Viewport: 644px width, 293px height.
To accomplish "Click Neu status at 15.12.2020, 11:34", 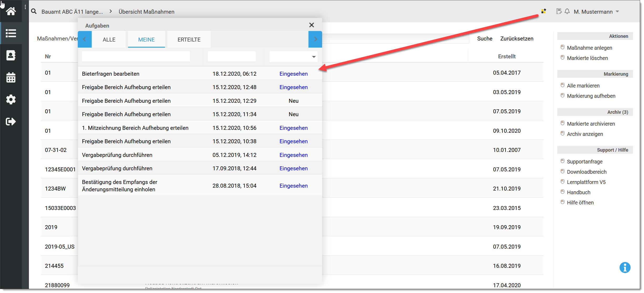I will pyautogui.click(x=293, y=114).
